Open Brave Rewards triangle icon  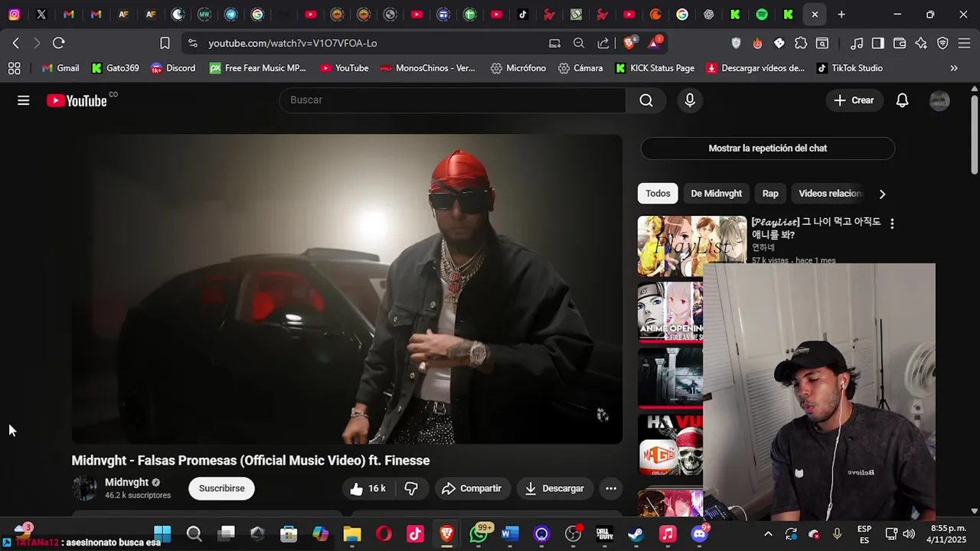tap(655, 43)
